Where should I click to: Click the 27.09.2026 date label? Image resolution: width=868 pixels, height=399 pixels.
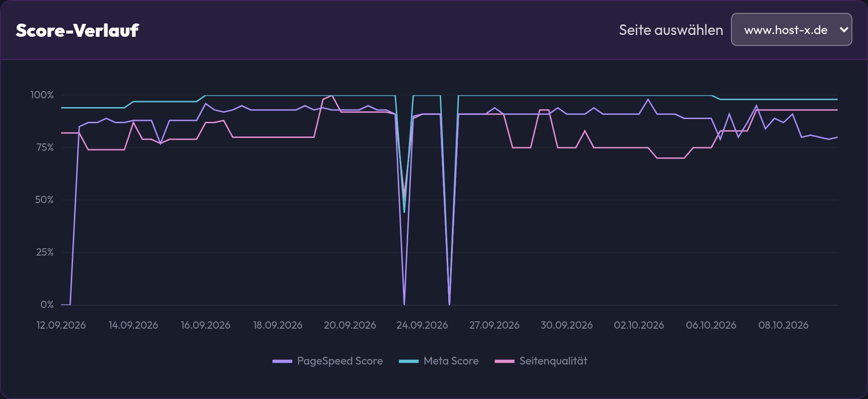point(494,325)
